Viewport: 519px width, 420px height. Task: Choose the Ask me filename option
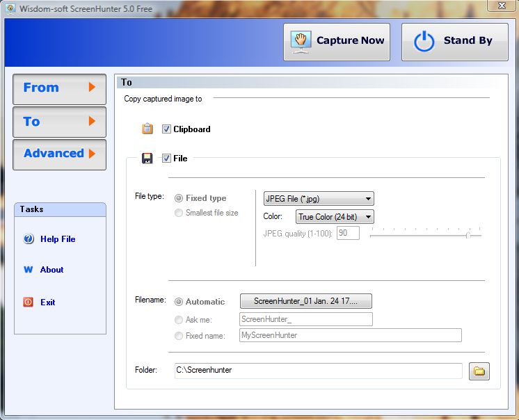coord(178,319)
